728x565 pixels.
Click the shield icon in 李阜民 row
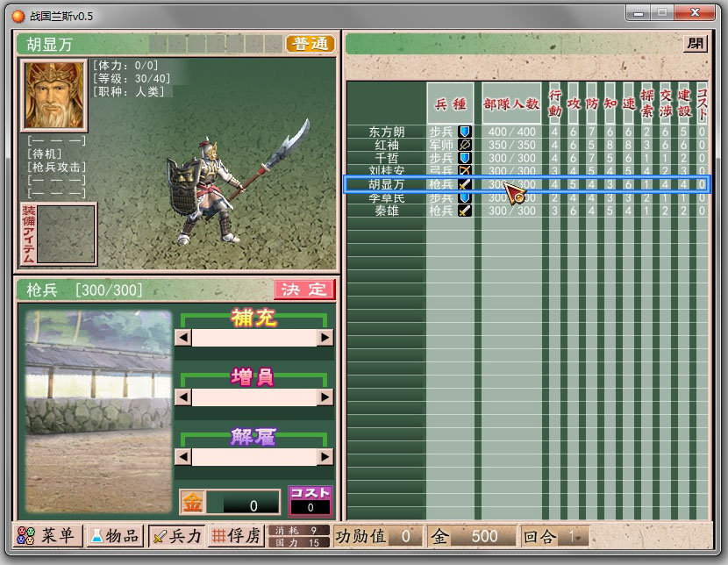point(465,197)
